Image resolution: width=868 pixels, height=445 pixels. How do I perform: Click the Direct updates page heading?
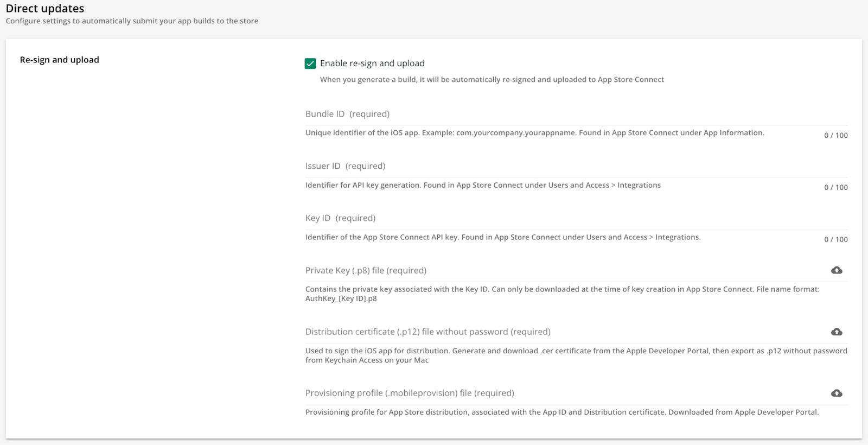click(45, 9)
